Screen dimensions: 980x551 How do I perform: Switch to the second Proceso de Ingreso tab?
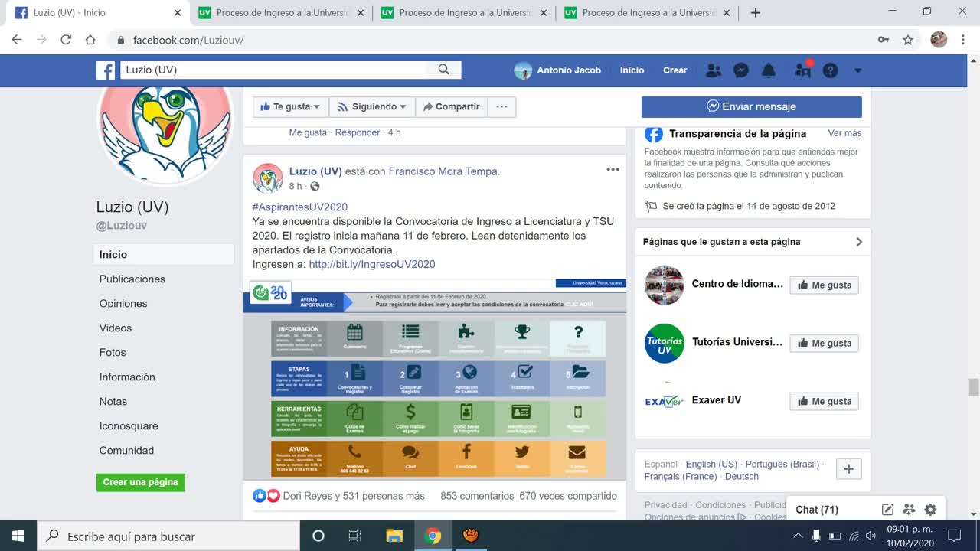464,12
